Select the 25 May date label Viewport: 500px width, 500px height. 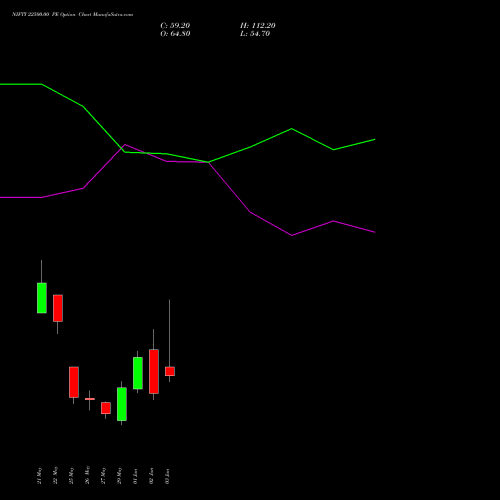tap(71, 476)
